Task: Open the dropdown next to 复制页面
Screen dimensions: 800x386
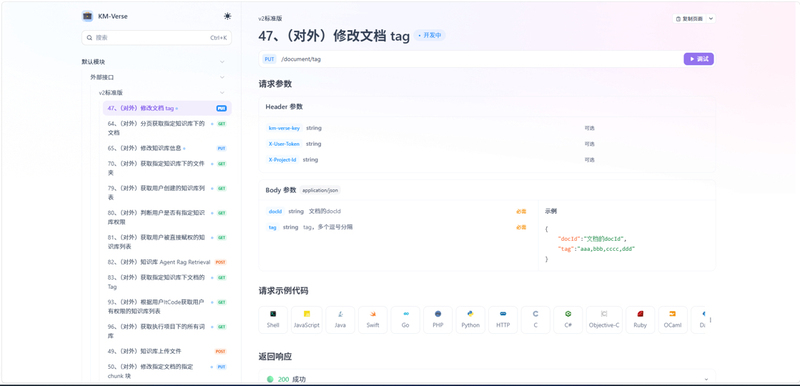Action: tap(711, 19)
